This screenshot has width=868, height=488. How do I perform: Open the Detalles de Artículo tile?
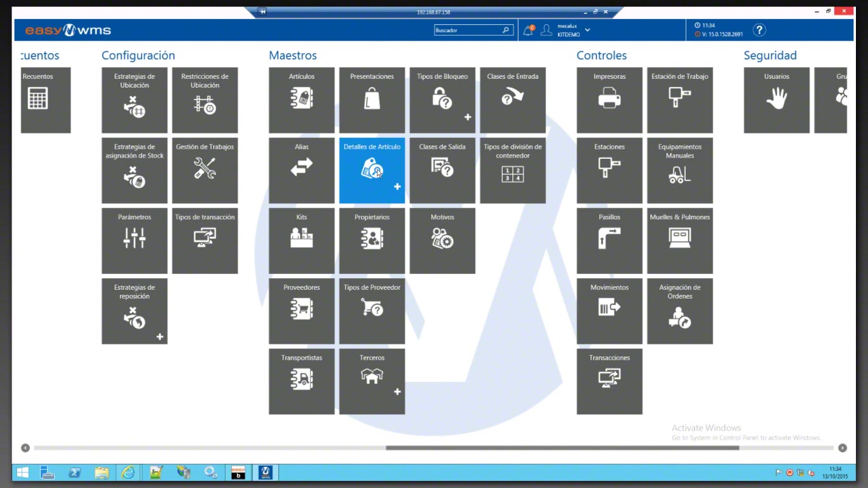[372, 171]
